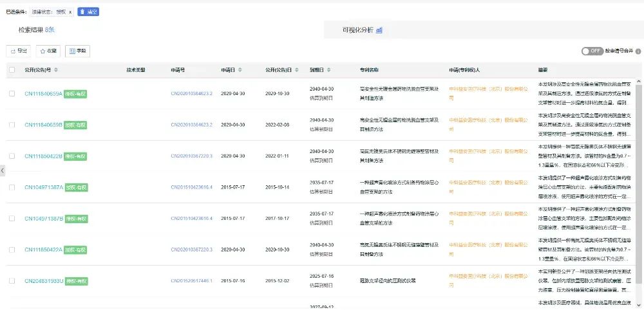The width and height of the screenshot is (644, 310).
Task: Check the select-all checkbox in table header
Action: tap(12, 69)
